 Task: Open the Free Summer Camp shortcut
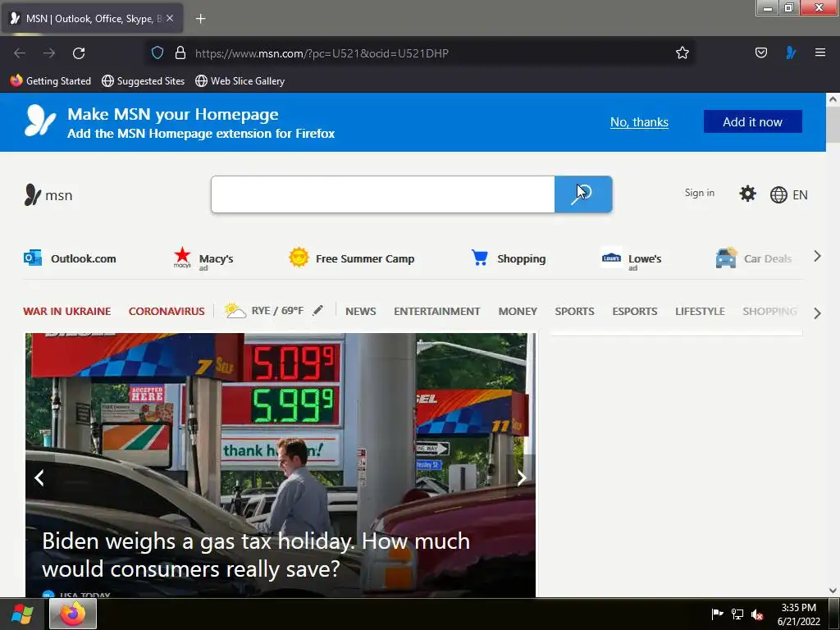coord(351,258)
